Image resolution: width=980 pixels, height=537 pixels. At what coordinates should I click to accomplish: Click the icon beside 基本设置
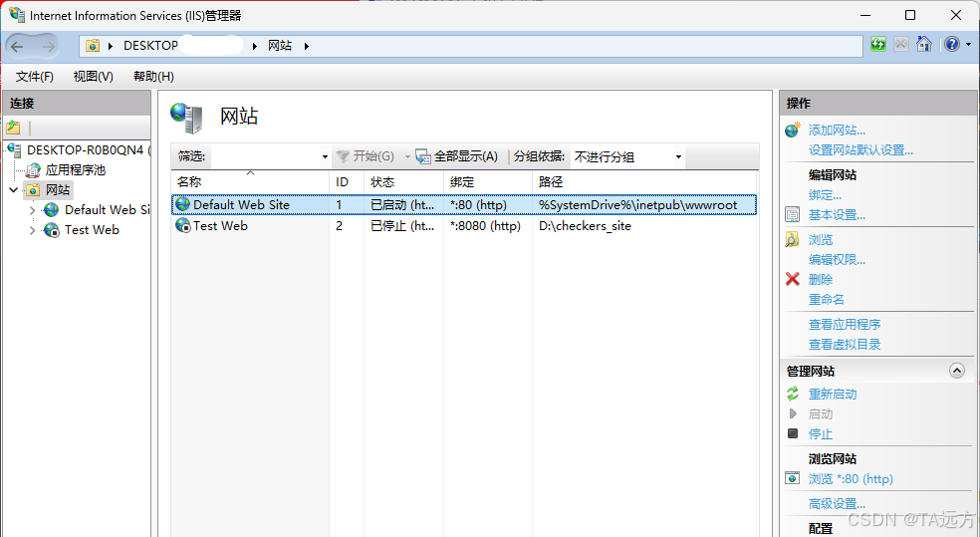tap(793, 215)
